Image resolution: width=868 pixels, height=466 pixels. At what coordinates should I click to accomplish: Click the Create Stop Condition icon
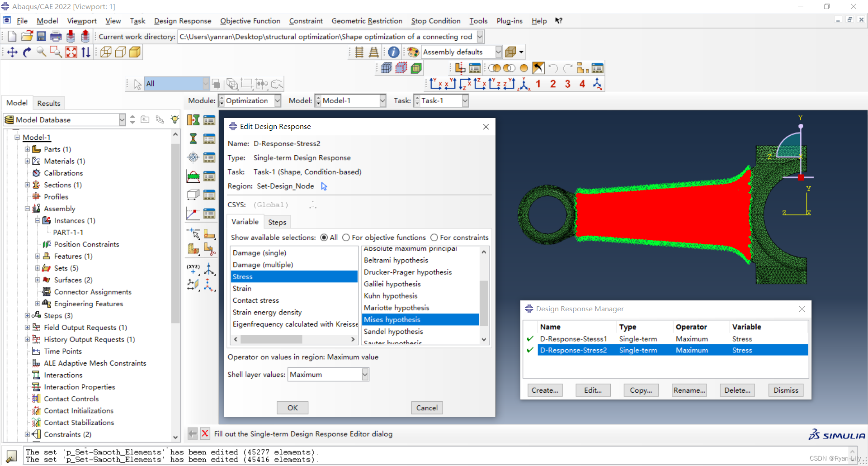point(193,213)
